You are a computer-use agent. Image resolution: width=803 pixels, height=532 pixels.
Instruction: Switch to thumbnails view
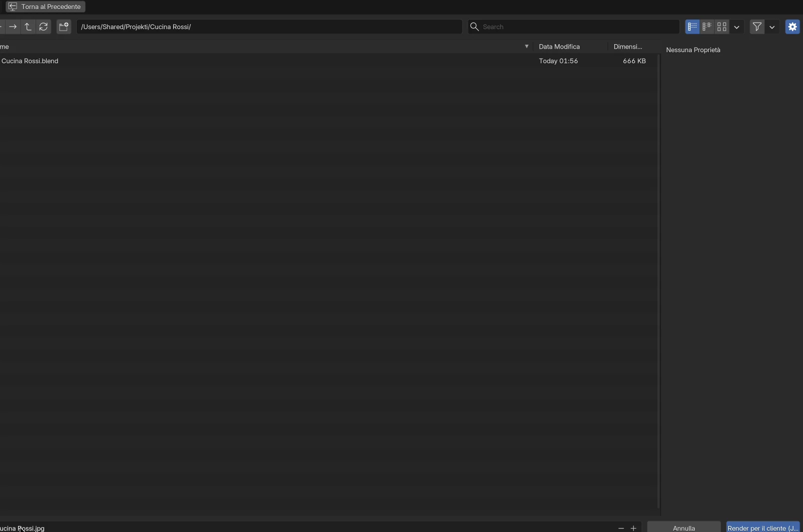[722, 27]
